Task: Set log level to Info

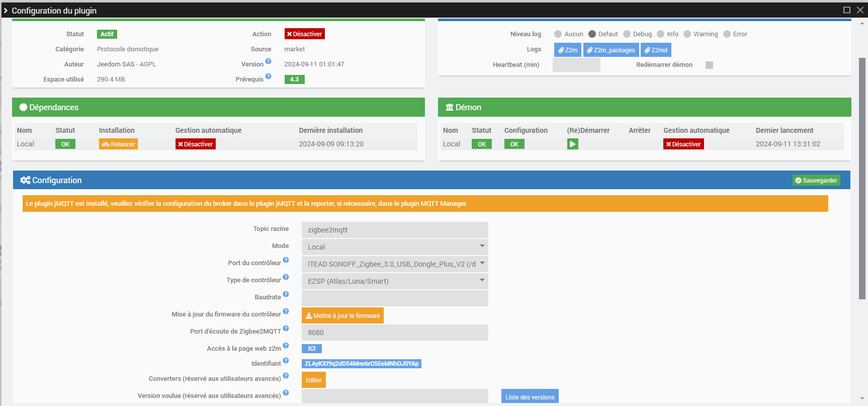Action: [661, 34]
